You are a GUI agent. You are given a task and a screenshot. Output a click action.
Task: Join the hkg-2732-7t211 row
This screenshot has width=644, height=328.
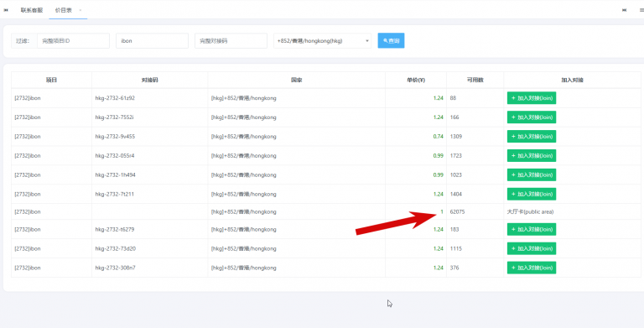(532, 194)
